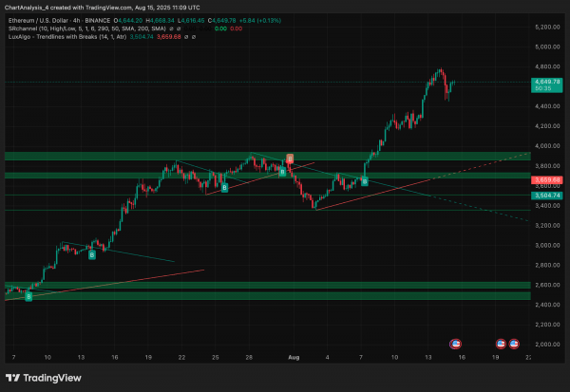570x392 pixels.
Task: Open the second US flag event icon
Action: pos(501,344)
